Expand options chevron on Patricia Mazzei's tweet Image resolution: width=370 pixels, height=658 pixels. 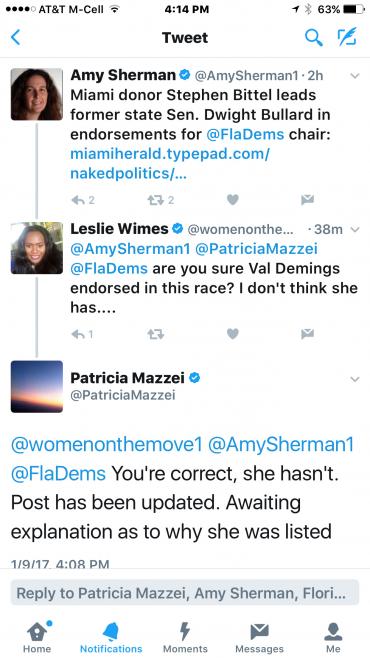(355, 379)
